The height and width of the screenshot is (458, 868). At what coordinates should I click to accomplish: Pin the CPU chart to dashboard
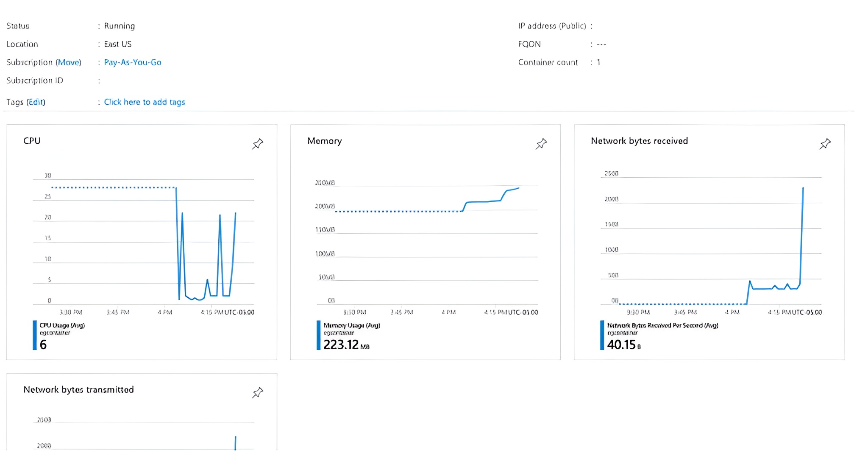click(x=257, y=144)
